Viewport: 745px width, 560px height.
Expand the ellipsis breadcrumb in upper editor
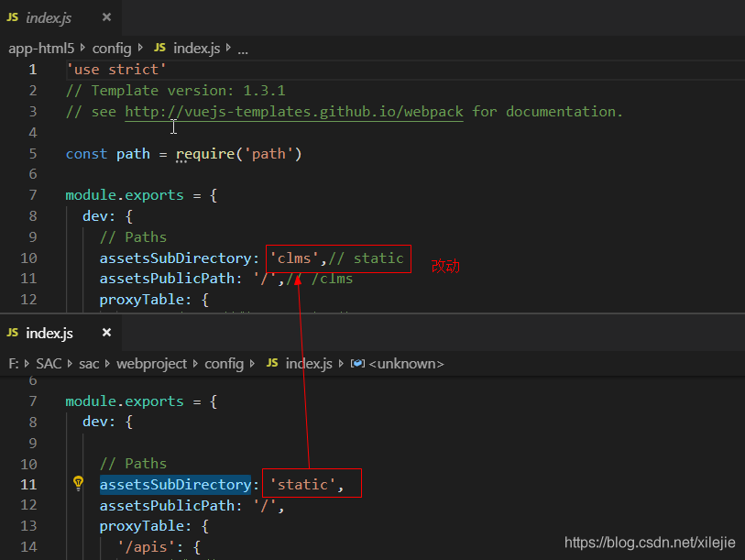tap(243, 49)
